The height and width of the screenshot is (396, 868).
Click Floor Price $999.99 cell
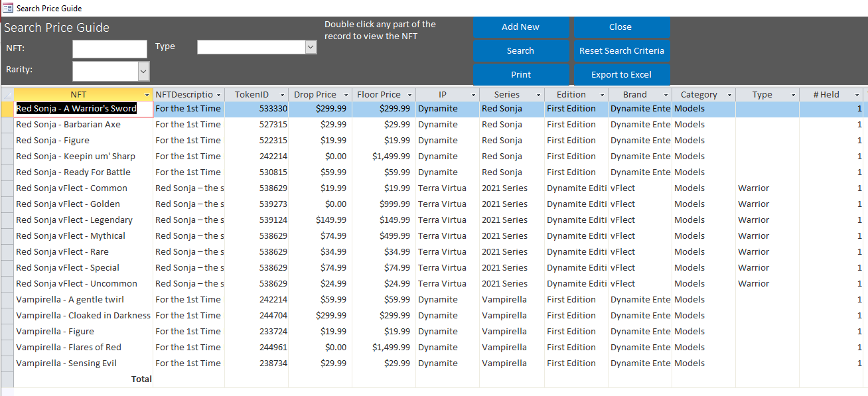tap(384, 204)
